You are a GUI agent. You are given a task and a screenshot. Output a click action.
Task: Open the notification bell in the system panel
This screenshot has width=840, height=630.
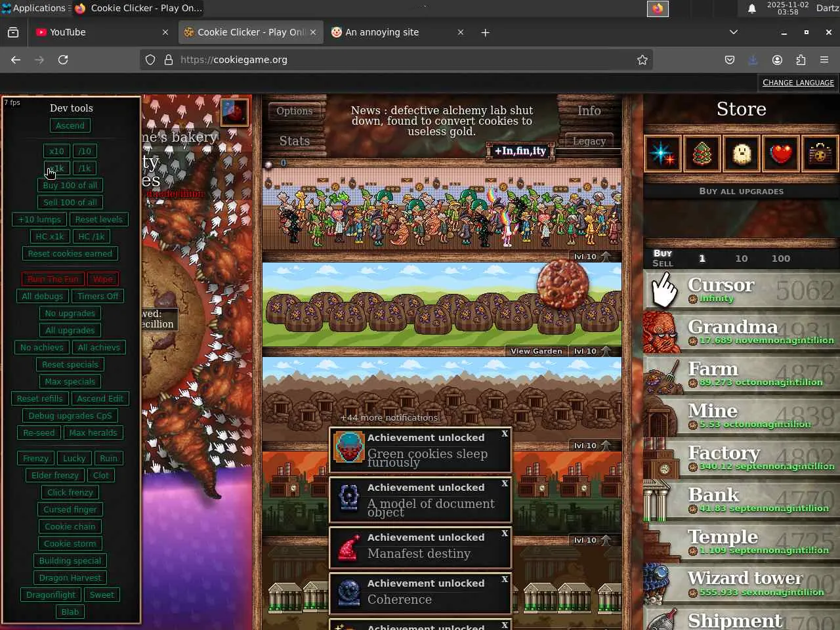pyautogui.click(x=752, y=9)
